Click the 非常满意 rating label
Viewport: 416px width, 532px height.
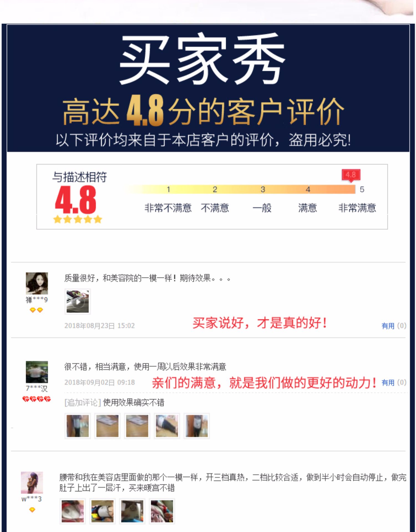(x=357, y=208)
